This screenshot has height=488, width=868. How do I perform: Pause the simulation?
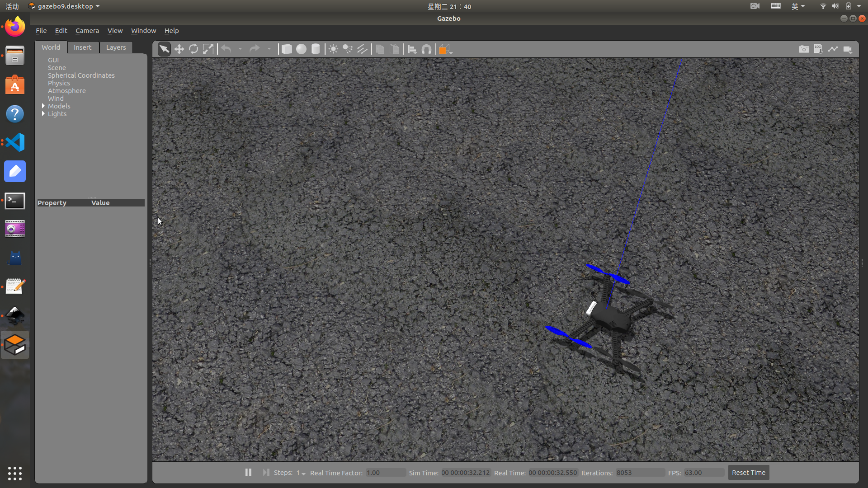[248, 473]
